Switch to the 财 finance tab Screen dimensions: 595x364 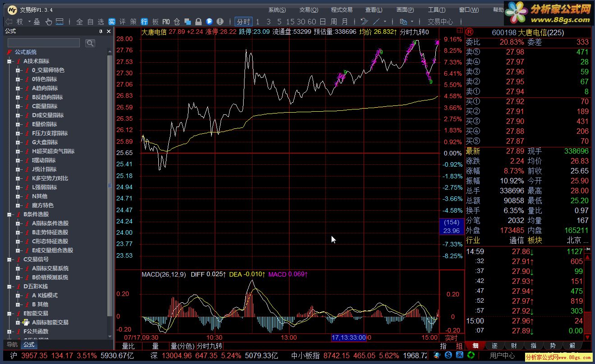click(x=514, y=346)
